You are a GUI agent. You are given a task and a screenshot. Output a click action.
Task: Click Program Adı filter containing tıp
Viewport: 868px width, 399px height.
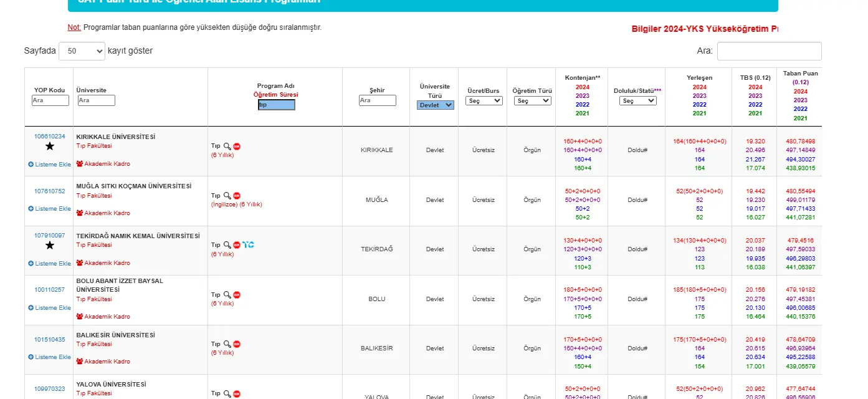tap(277, 105)
